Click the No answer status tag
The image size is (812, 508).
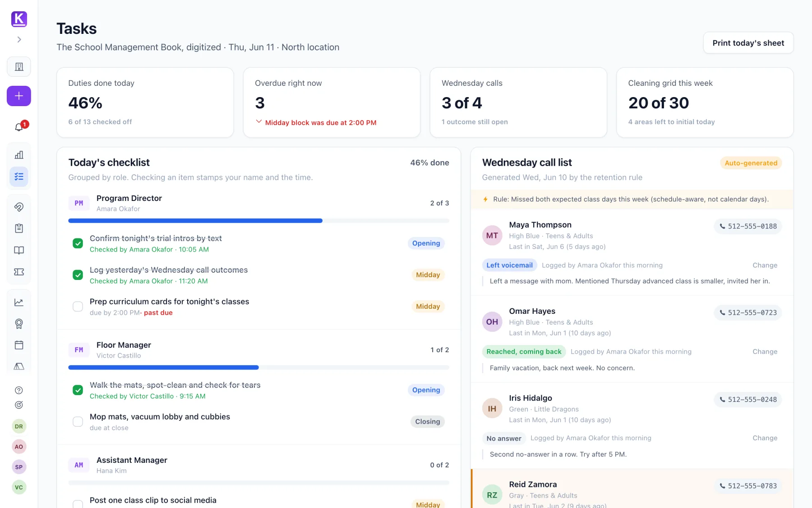click(x=504, y=438)
